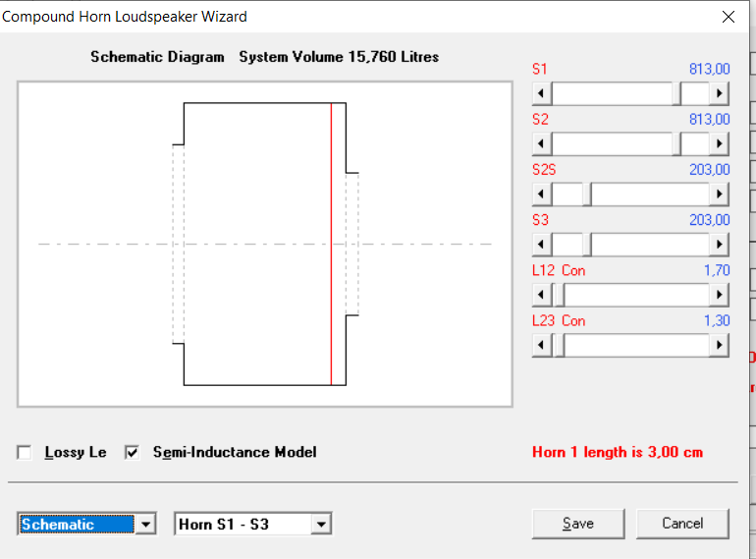Click the L23 Con slider right arrow
Screen dimensions: 756x559
[719, 345]
